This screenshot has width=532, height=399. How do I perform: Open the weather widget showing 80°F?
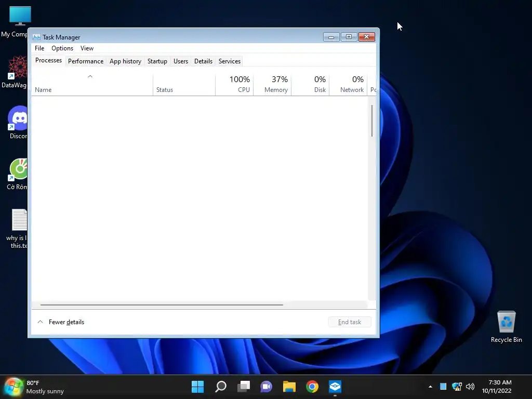point(45,387)
